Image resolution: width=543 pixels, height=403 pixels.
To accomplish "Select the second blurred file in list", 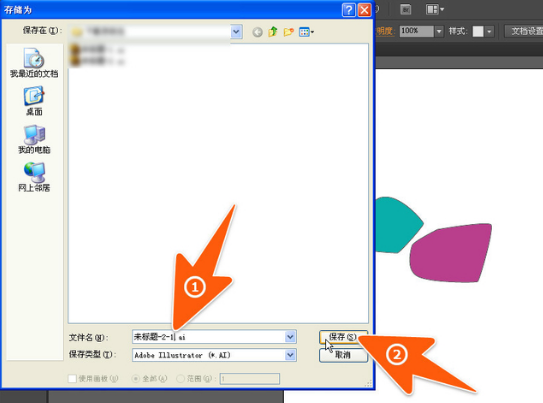I will pos(97,61).
